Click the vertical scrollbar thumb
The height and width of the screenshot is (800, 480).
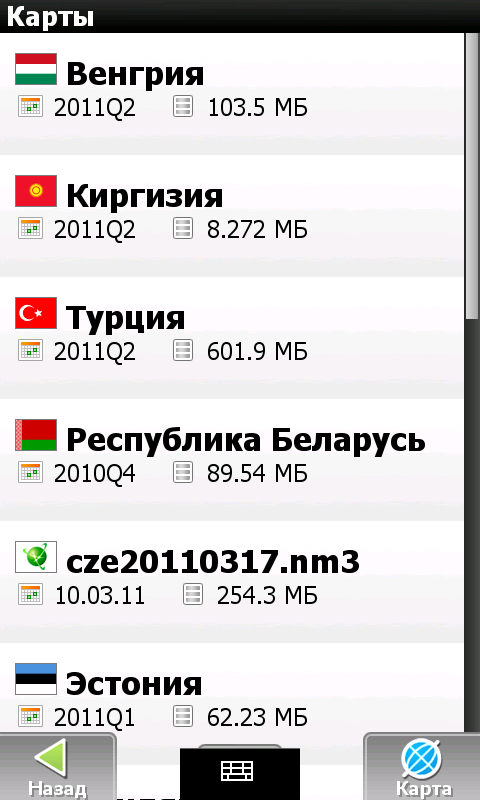472,176
